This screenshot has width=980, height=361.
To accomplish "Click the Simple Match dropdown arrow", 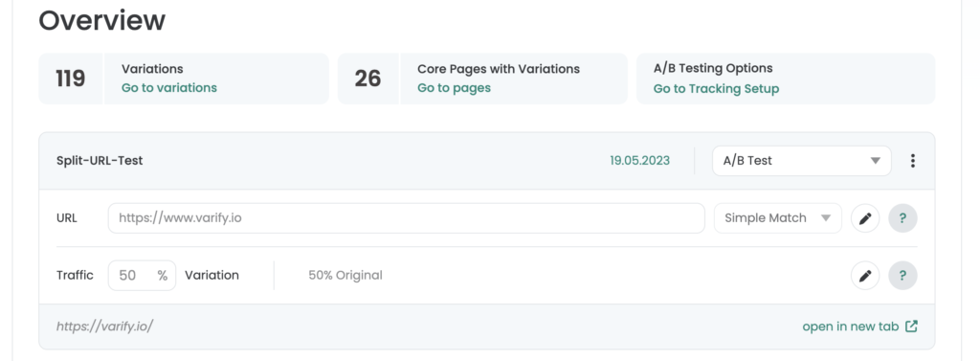I will tap(826, 218).
